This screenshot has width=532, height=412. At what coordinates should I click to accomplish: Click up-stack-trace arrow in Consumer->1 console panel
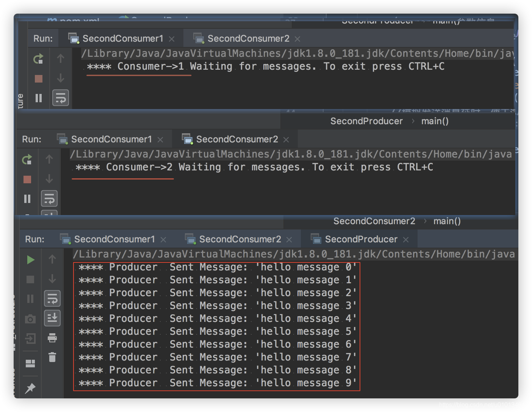click(60, 58)
